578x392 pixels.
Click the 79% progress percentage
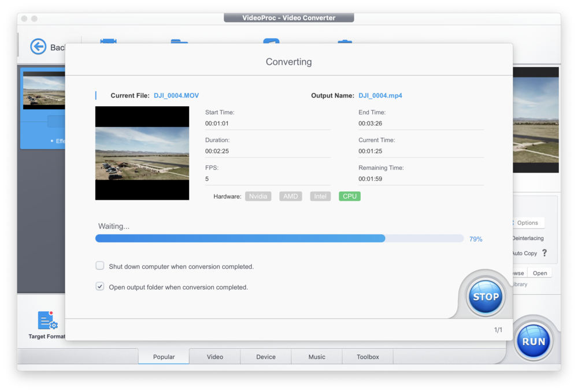(x=476, y=239)
